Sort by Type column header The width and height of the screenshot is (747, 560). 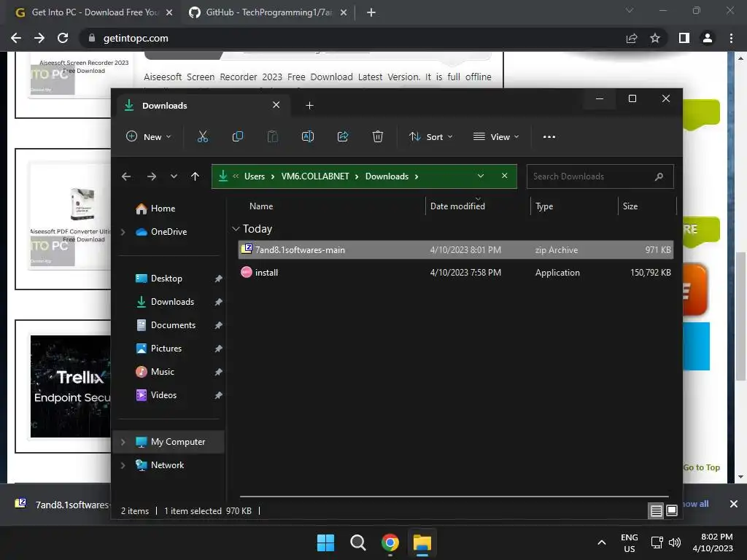[x=544, y=206]
